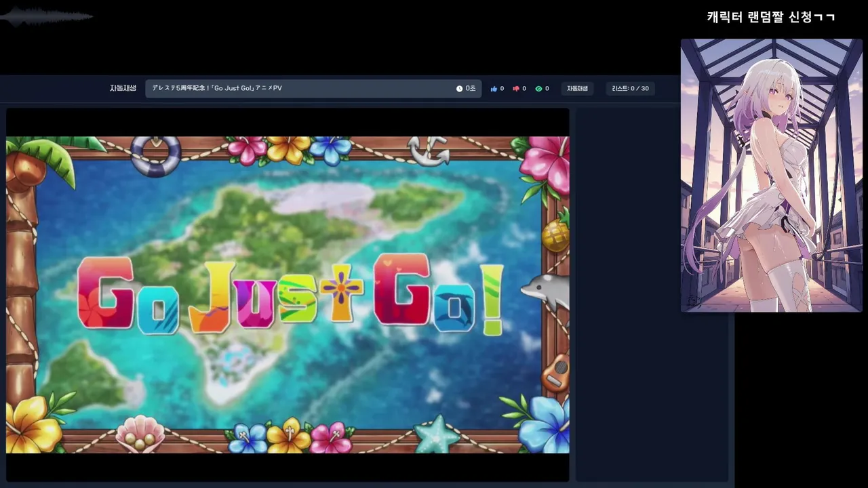This screenshot has height=488, width=868.
Task: Click the 자동재생 label left of the title bar
Action: [123, 88]
